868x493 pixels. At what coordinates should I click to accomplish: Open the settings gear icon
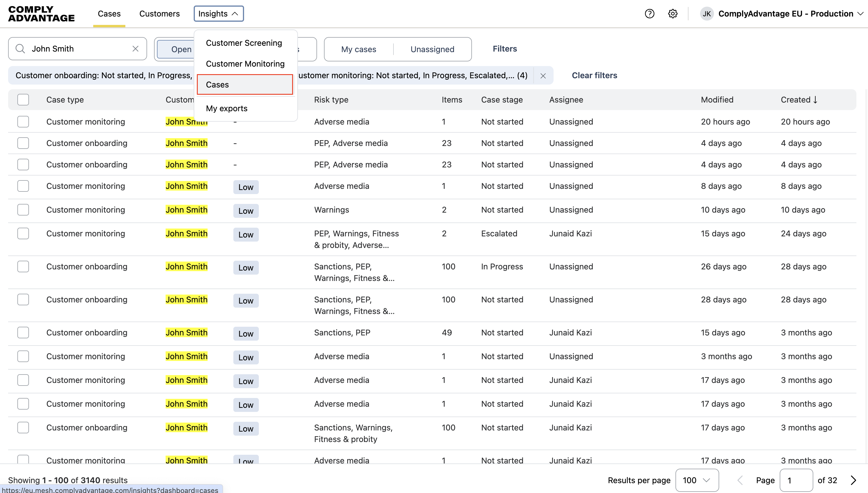[x=672, y=14]
